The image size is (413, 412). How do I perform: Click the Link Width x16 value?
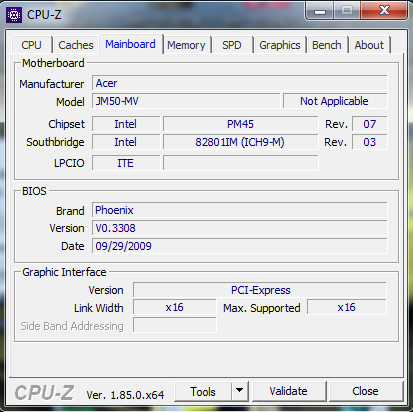(175, 307)
